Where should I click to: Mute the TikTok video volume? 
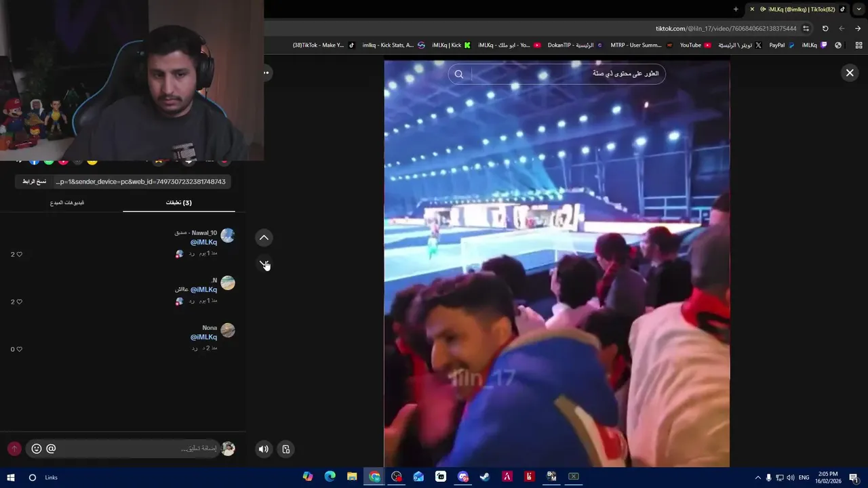tap(263, 449)
